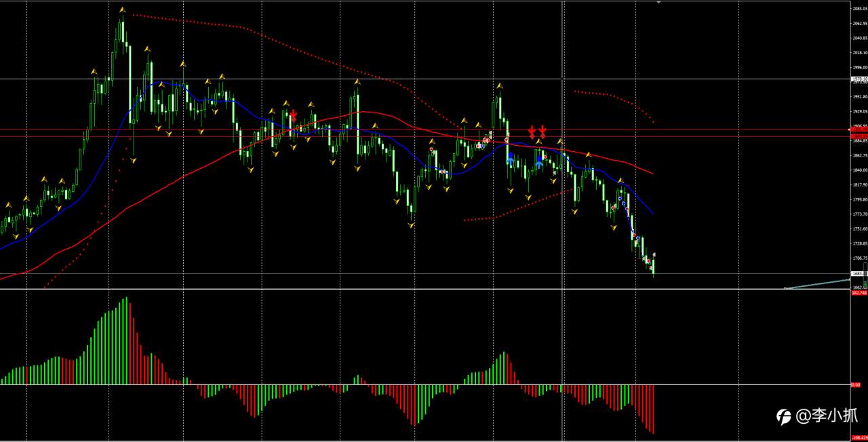Image resolution: width=868 pixels, height=442 pixels.
Task: Click the 1773.70 price axis label
Action: pos(860,214)
